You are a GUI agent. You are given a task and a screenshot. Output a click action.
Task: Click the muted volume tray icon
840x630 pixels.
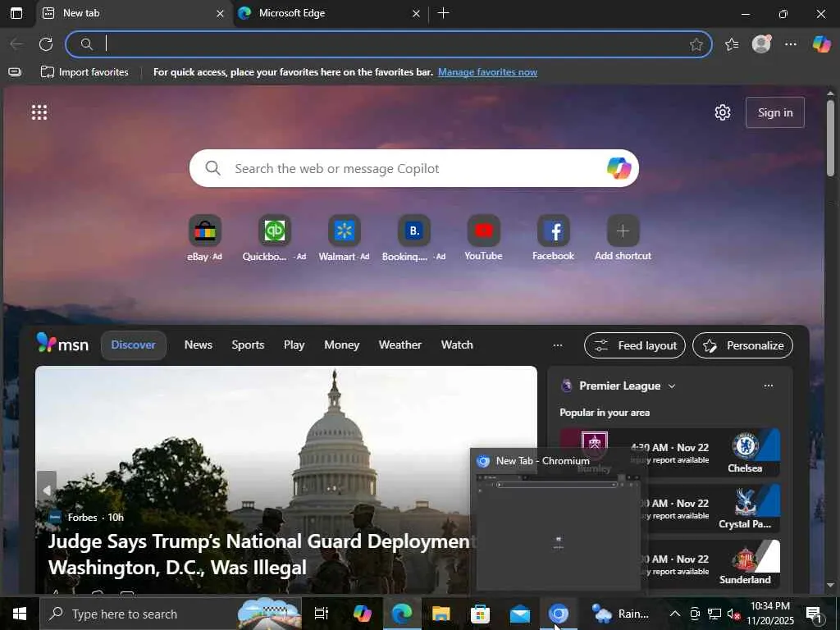pyautogui.click(x=733, y=614)
